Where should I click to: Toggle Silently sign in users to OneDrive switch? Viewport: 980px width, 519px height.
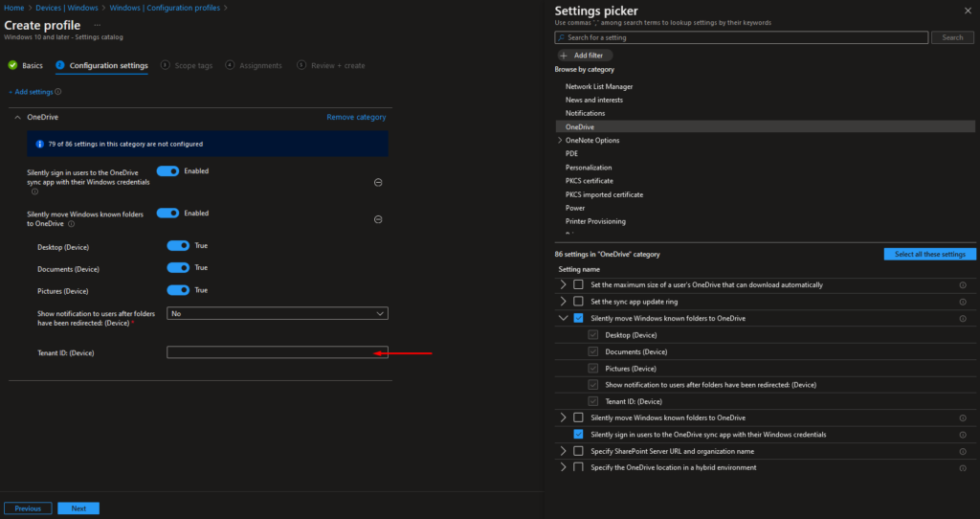(167, 171)
